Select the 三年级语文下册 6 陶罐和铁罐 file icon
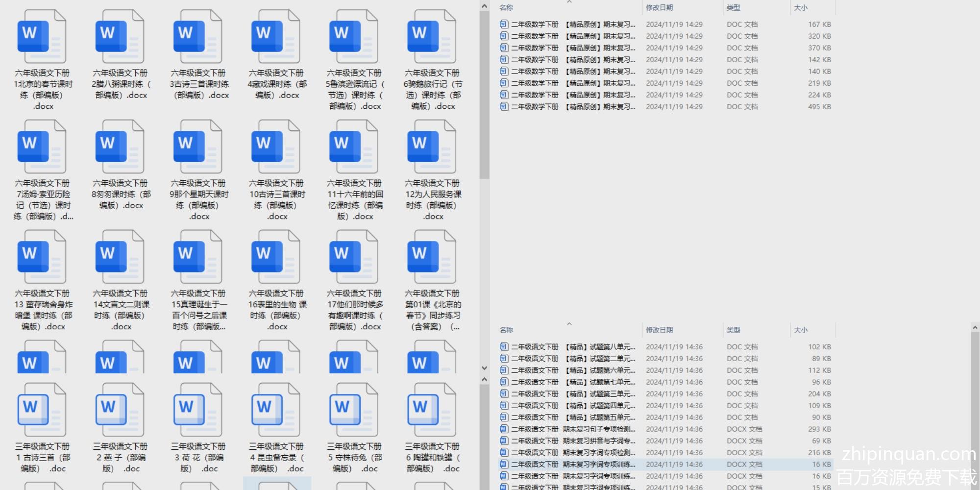 tap(432, 411)
